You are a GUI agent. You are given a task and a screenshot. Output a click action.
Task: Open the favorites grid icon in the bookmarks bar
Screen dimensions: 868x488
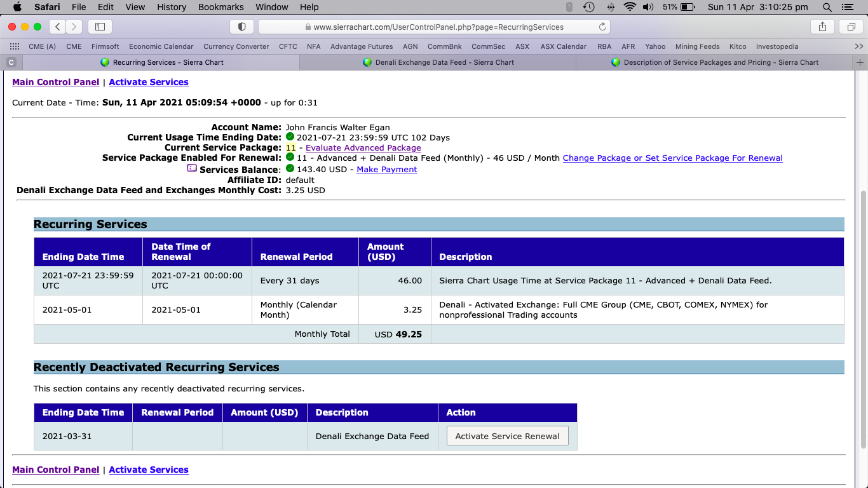tap(15, 46)
